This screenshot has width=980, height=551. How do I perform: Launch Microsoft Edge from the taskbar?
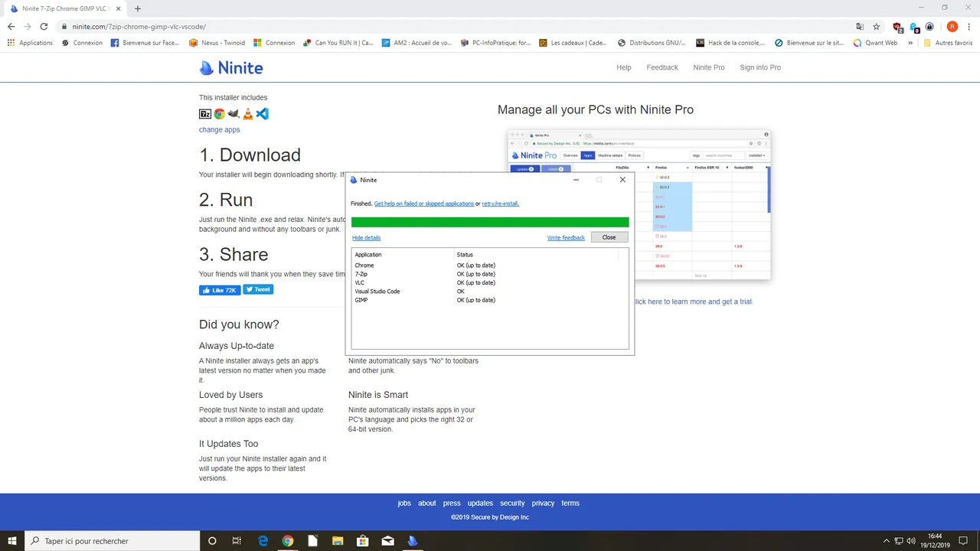click(263, 541)
